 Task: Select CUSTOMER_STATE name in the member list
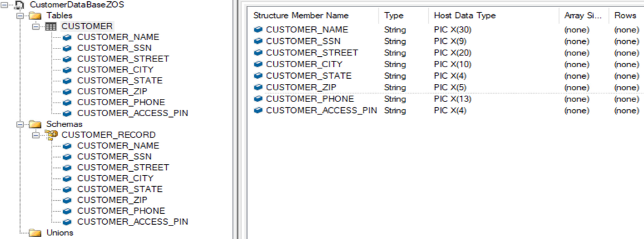309,76
